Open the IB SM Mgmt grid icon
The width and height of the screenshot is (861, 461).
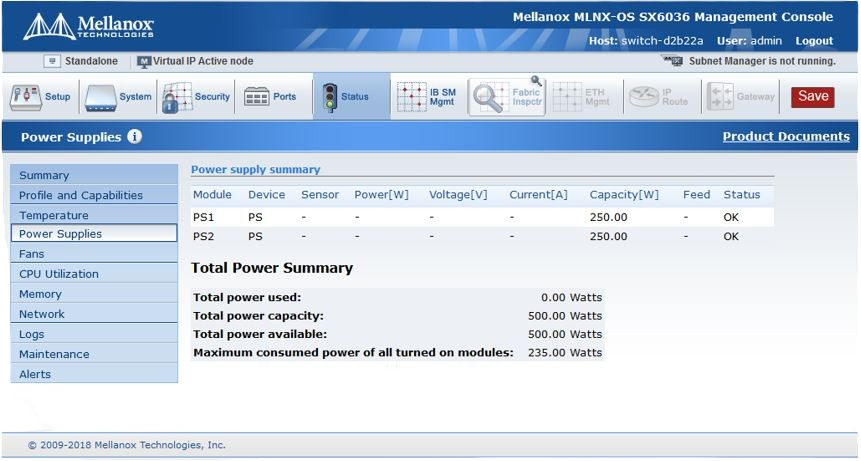tap(412, 97)
